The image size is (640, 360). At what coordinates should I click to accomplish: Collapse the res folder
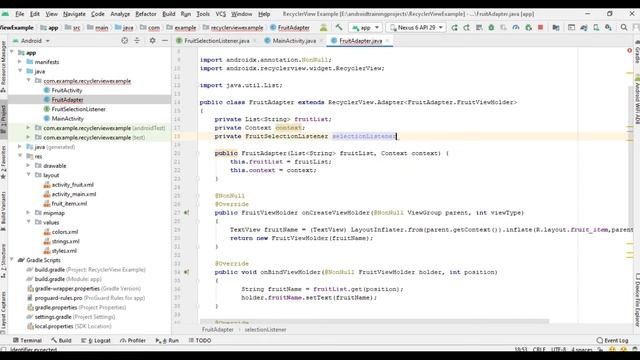click(x=20, y=156)
